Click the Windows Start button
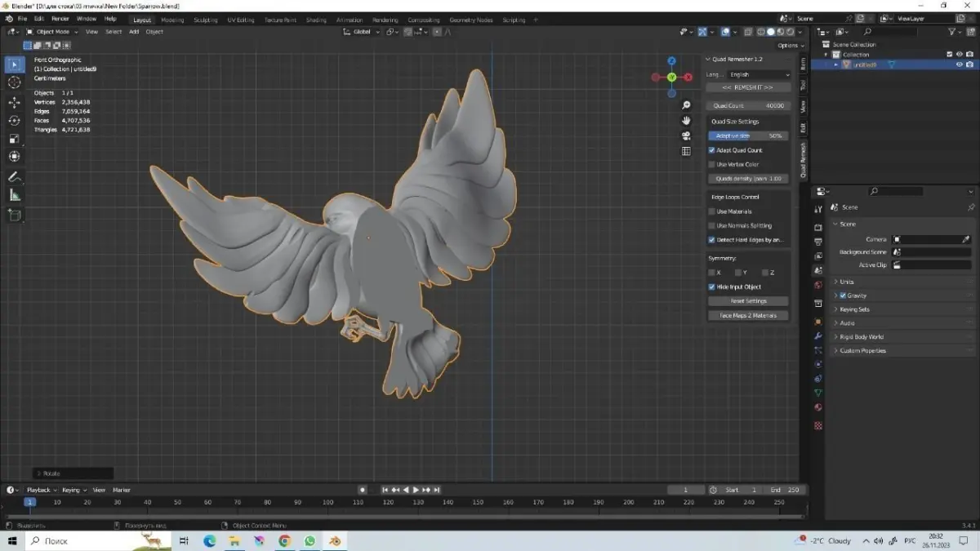The height and width of the screenshot is (551, 980). (x=12, y=540)
